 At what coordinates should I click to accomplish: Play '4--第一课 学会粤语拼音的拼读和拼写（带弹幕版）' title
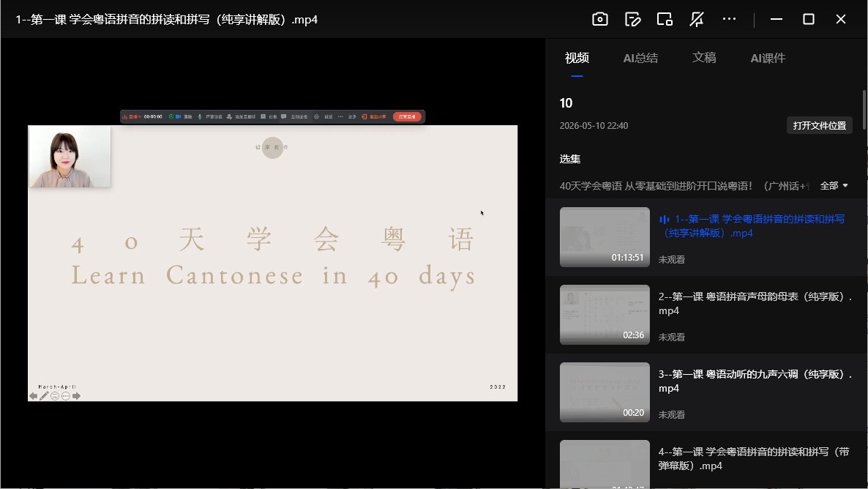(x=754, y=458)
